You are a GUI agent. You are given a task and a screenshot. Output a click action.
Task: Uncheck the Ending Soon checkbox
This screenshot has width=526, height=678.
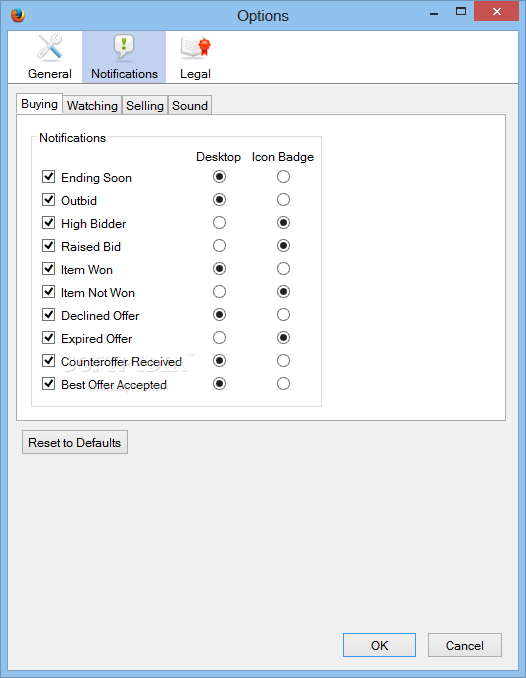(48, 177)
